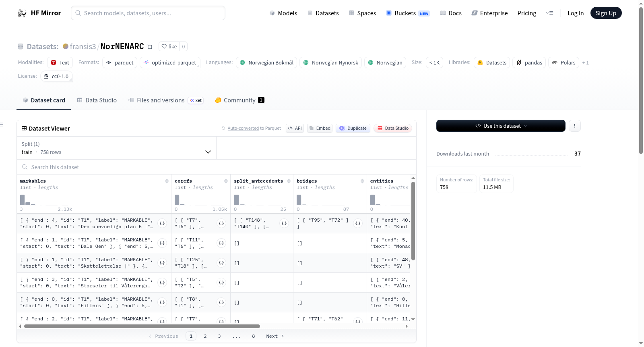
Task: Expand JSON of T25 corefs cell
Action: 221,263
